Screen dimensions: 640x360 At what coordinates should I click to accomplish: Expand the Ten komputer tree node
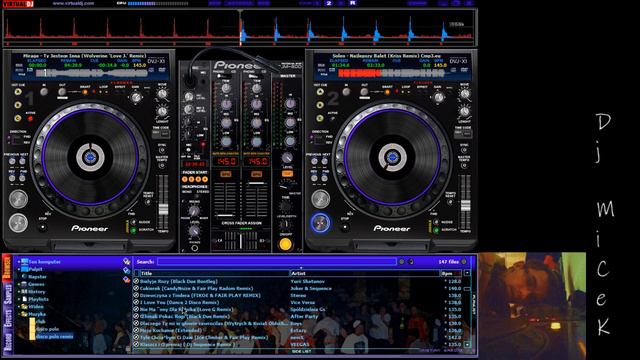click(19, 262)
